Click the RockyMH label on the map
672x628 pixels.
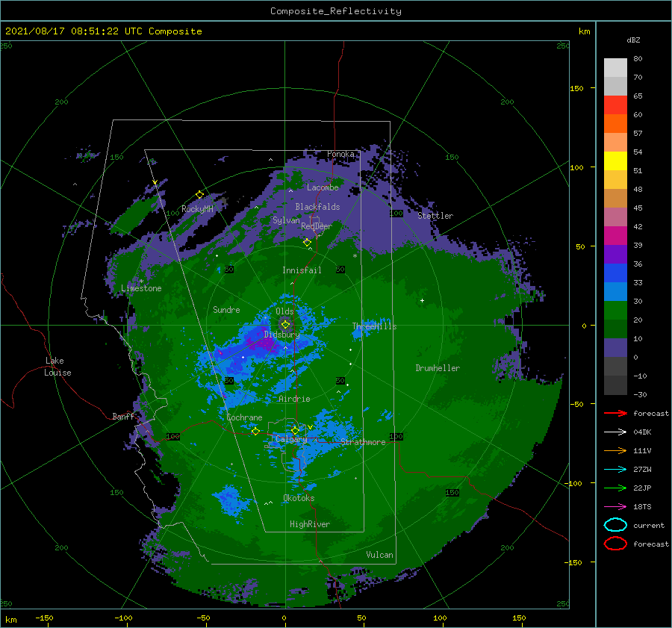[197, 209]
